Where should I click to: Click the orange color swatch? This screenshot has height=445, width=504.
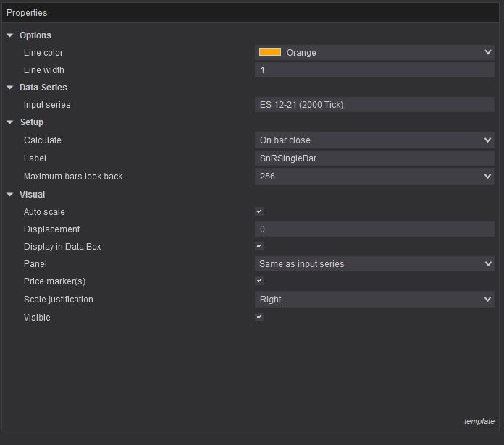(270, 53)
